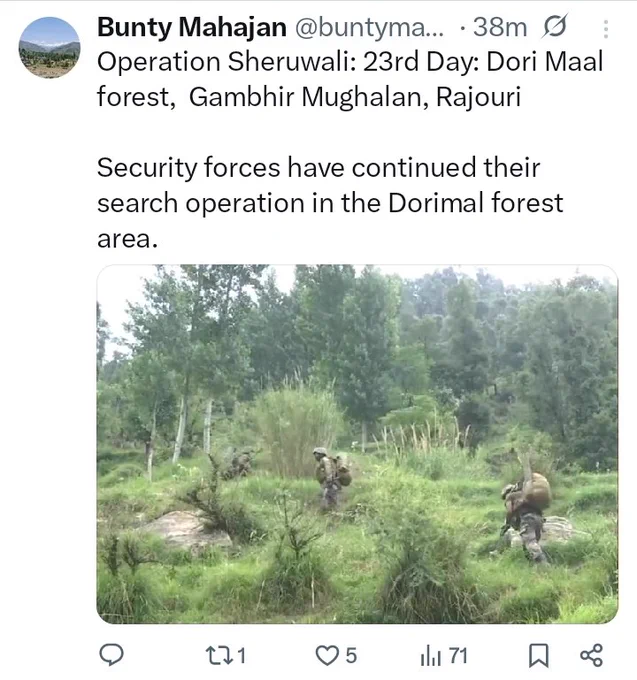Click the slashed circle Grok icon

click(554, 26)
